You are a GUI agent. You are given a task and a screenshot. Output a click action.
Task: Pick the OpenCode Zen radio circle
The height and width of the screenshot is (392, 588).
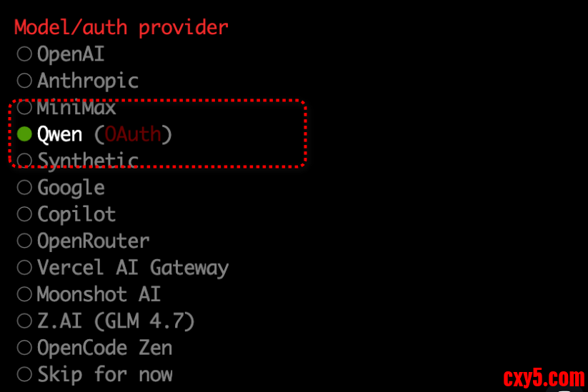(x=24, y=348)
